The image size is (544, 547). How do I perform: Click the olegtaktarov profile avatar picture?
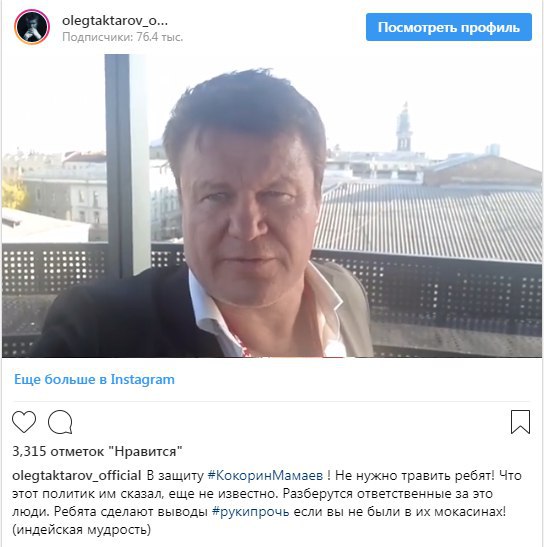click(x=32, y=27)
